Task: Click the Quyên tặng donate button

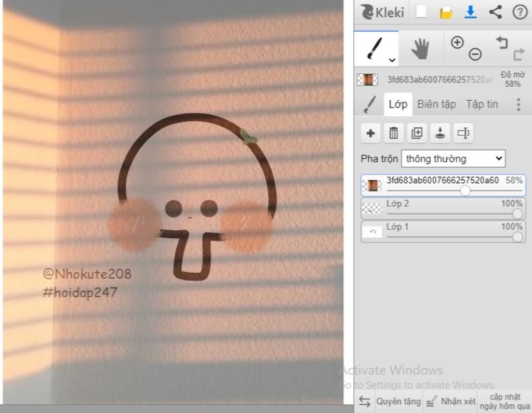Action: (x=398, y=402)
